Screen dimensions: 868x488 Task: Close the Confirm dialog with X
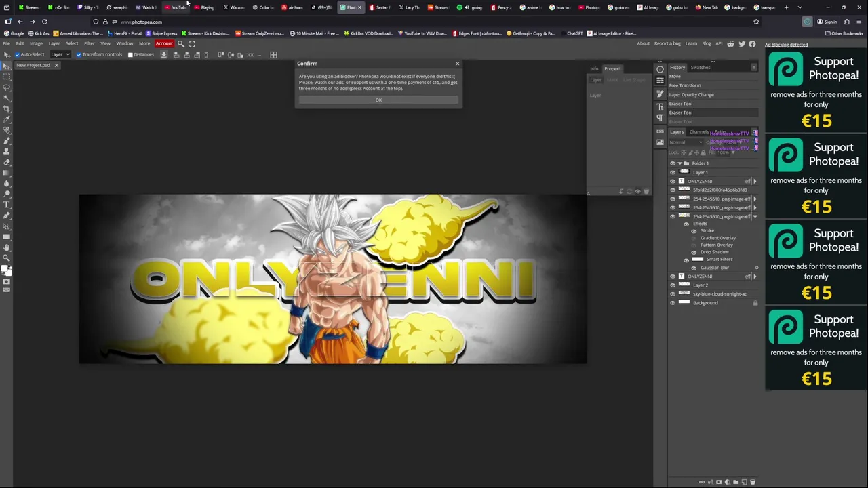point(457,64)
